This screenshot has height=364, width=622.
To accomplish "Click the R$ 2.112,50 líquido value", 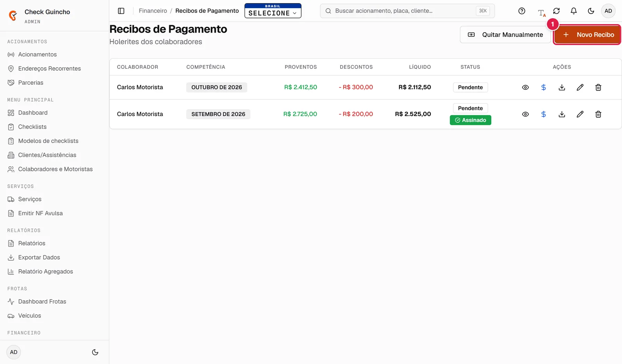I will [x=414, y=87].
